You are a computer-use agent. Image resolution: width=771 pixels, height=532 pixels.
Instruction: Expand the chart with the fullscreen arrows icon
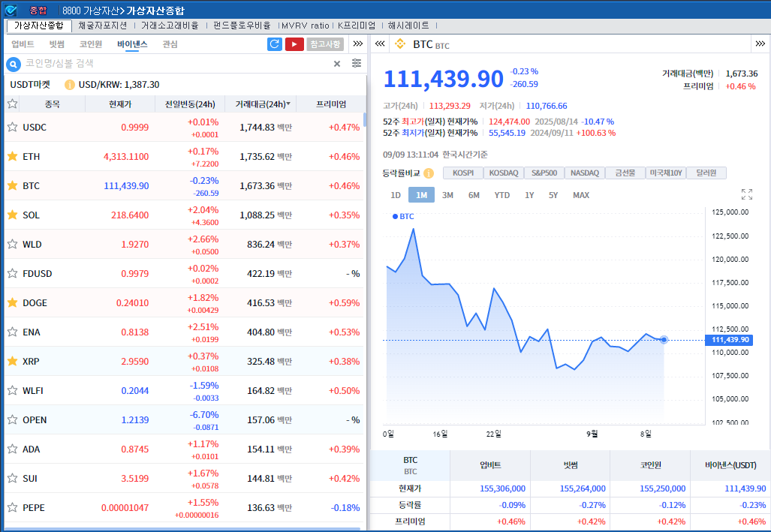[746, 194]
